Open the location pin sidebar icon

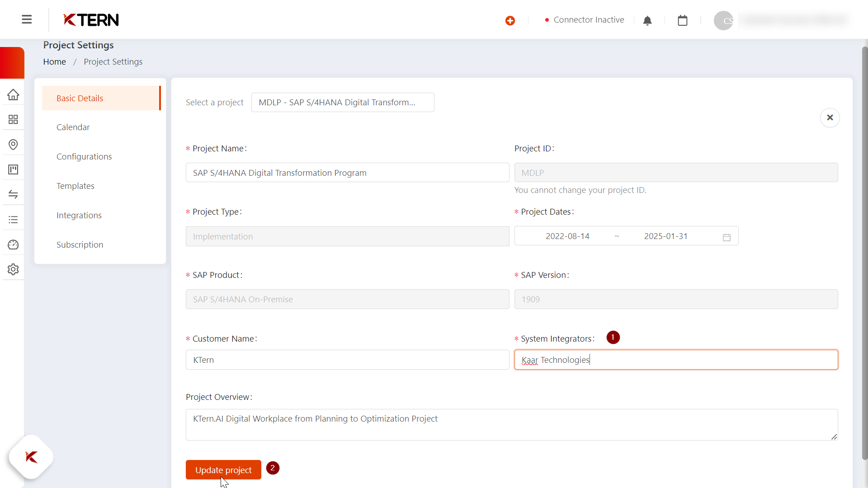pyautogui.click(x=13, y=145)
